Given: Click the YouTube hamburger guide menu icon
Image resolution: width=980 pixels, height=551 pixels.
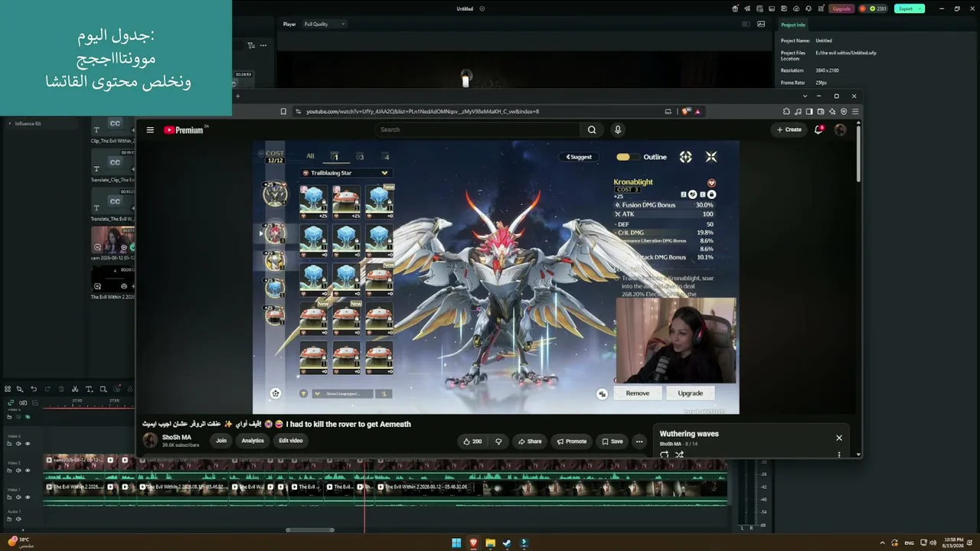Looking at the screenshot, I should point(150,130).
